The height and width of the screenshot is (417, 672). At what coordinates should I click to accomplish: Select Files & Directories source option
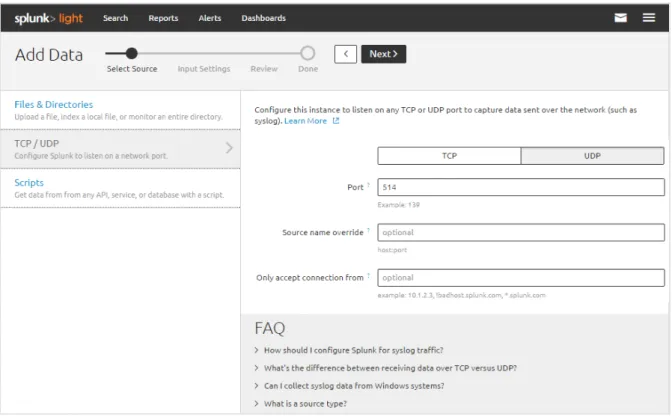click(120, 110)
